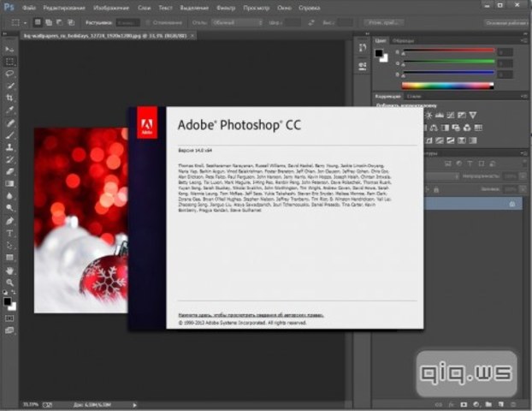The height and width of the screenshot is (411, 532).
Task: Add a layer mask from panel footer
Action: pyautogui.click(x=464, y=404)
